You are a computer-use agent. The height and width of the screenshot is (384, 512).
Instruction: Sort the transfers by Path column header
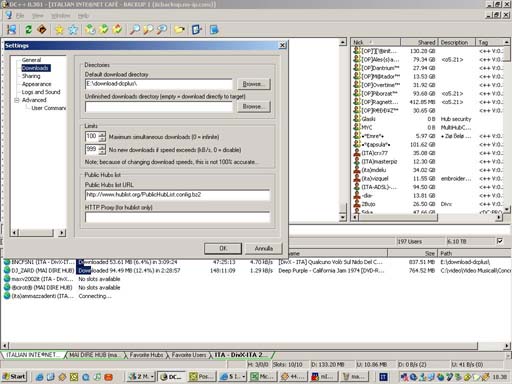tap(475, 253)
